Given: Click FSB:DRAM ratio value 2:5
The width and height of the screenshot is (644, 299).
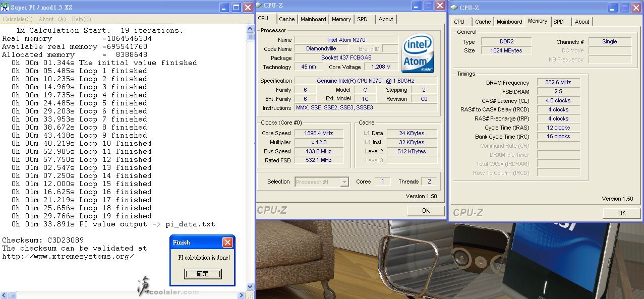Looking at the screenshot, I should click(558, 92).
